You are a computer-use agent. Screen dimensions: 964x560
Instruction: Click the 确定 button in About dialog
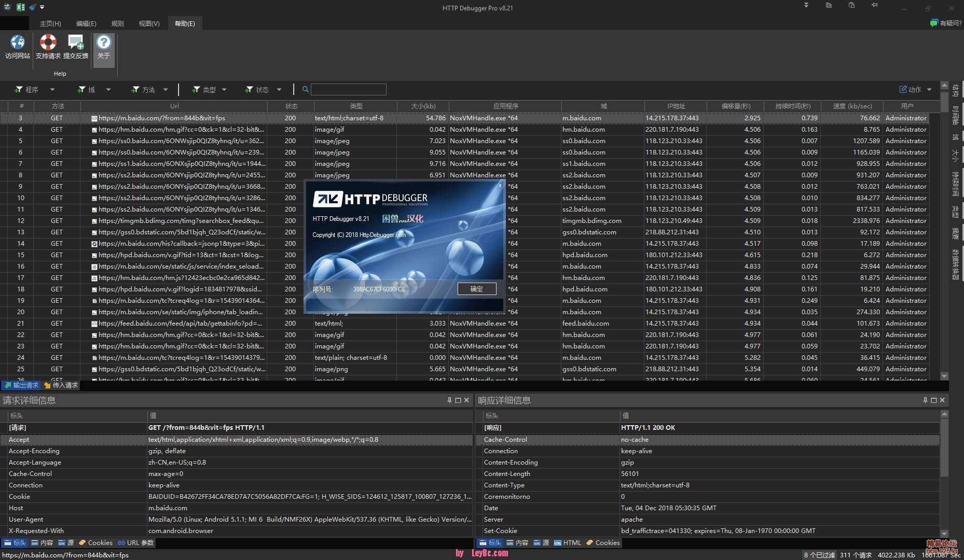tap(477, 289)
